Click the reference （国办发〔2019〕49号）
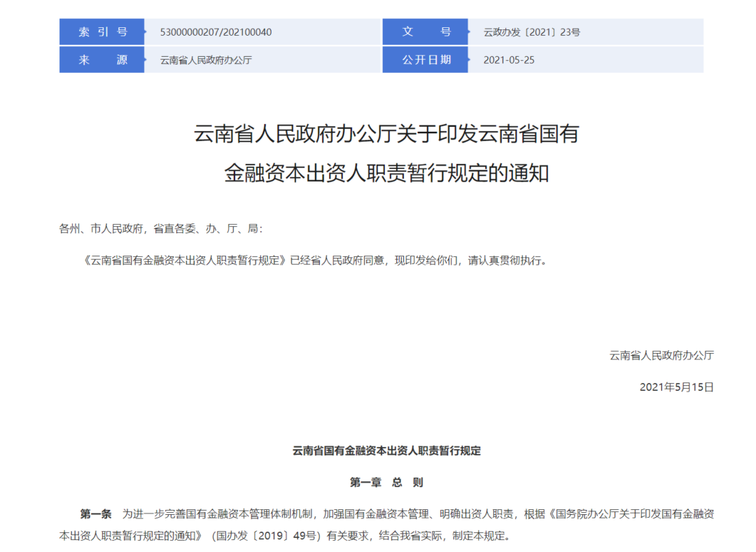 pyautogui.click(x=266, y=536)
